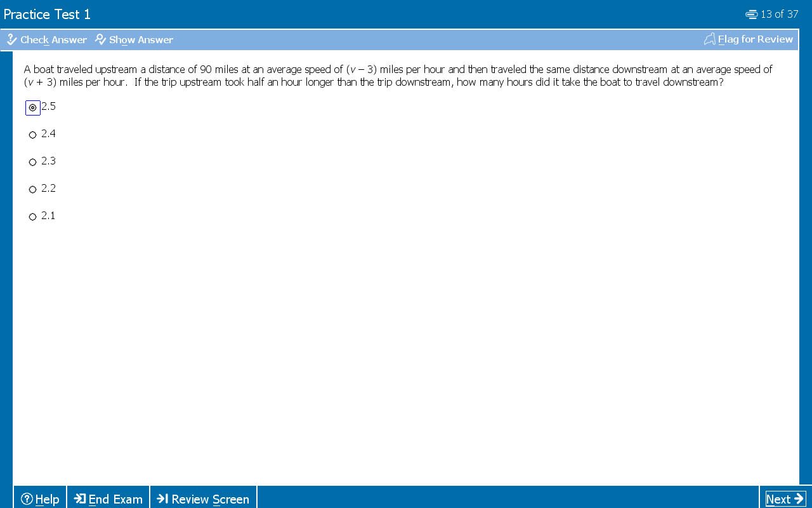Reveal solution via Show Answer label
Screen dimensions: 812x508
click(141, 39)
